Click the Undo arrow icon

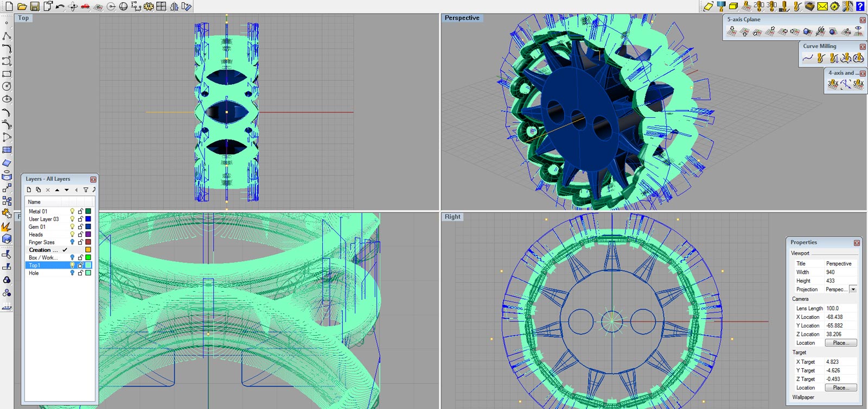60,7
